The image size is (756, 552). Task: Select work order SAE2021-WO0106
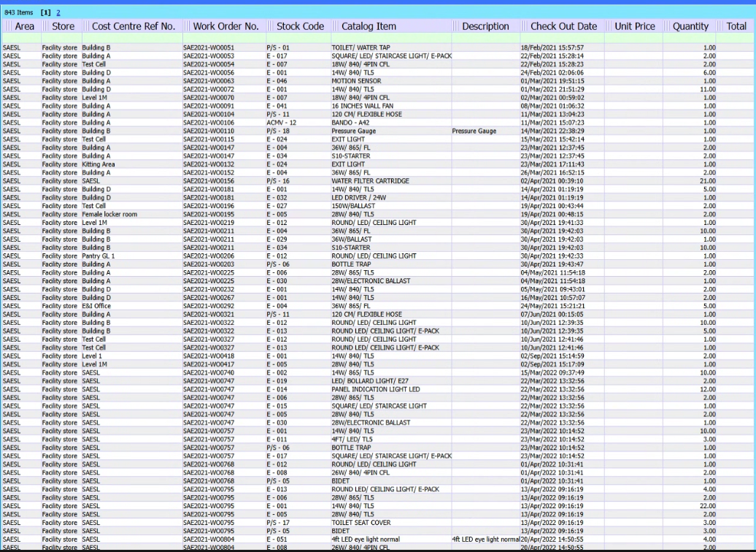coord(209,123)
